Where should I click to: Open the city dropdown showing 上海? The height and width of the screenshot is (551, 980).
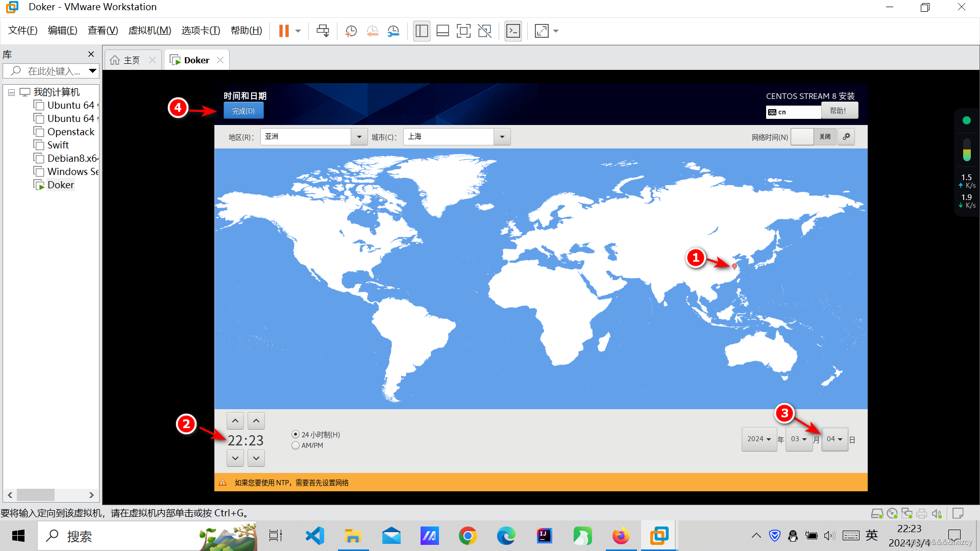(x=502, y=137)
